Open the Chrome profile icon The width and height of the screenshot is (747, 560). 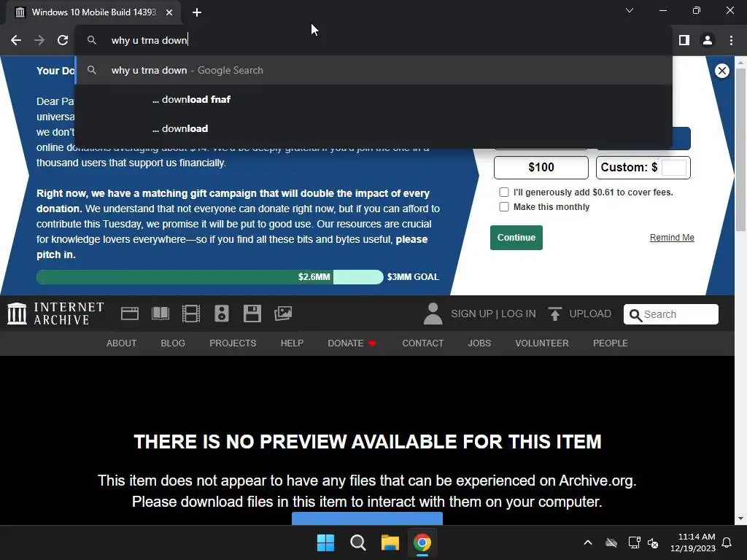click(708, 41)
